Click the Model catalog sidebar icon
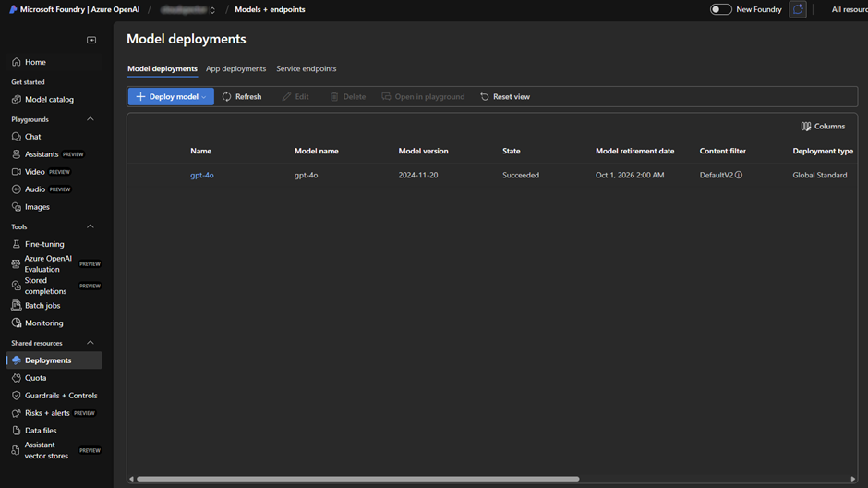Screen dimensions: 868x488 16,100
